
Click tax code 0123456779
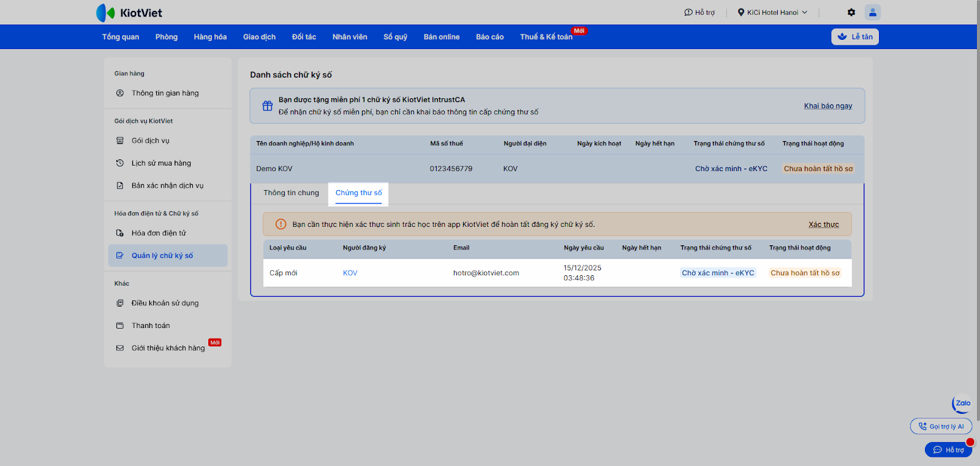click(451, 169)
